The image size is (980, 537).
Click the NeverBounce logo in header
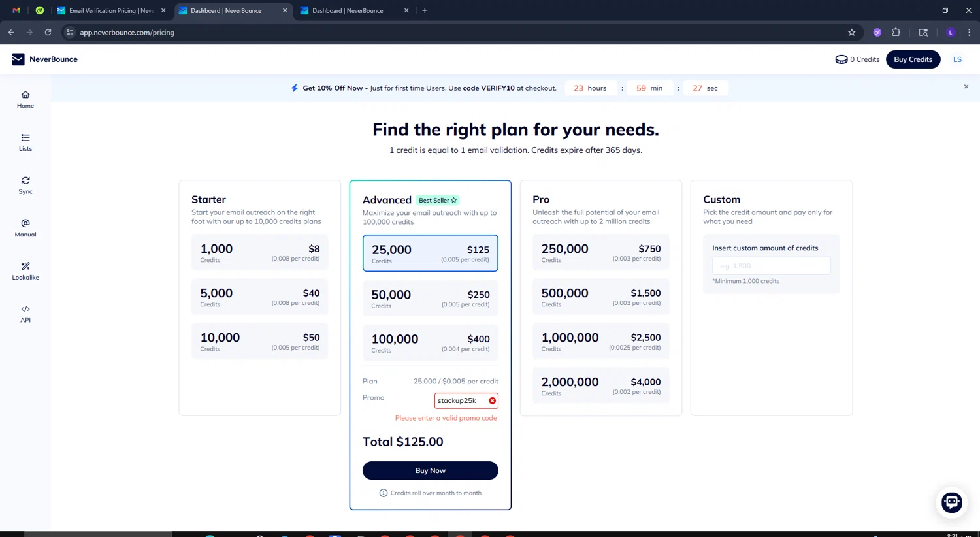[x=45, y=59]
